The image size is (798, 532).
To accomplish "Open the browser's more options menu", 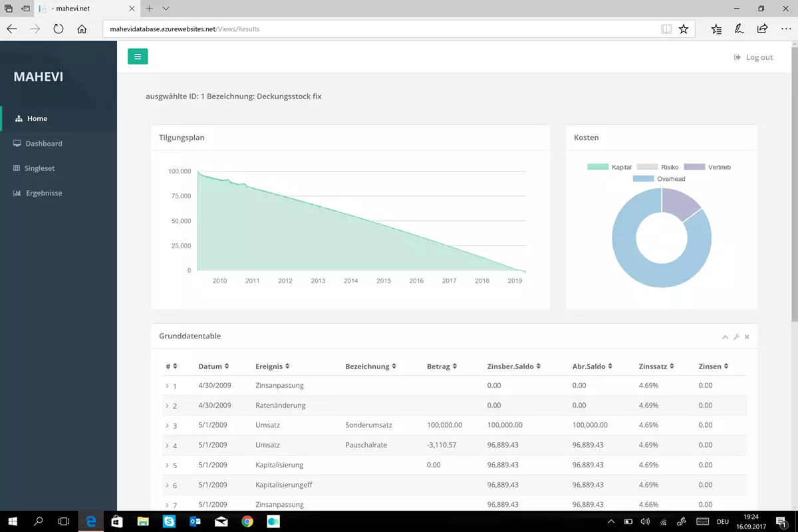I will 786,29.
